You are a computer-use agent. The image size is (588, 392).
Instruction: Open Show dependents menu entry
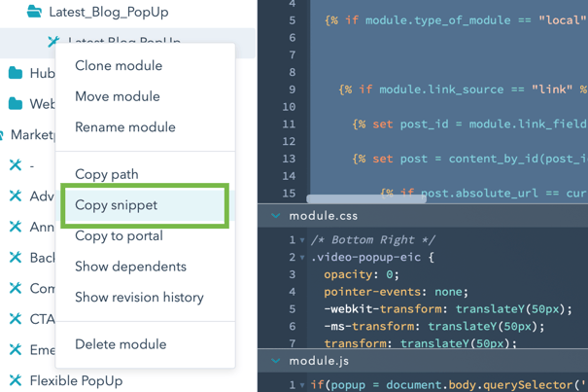(x=130, y=267)
